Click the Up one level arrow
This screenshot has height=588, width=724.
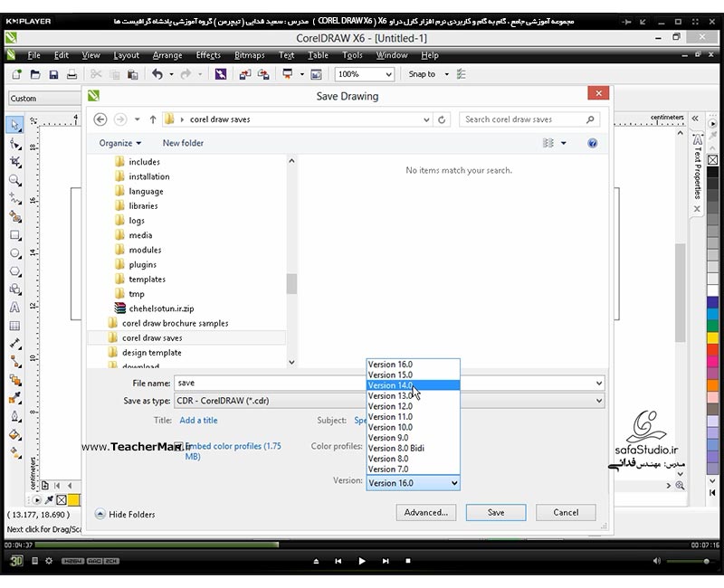(153, 119)
